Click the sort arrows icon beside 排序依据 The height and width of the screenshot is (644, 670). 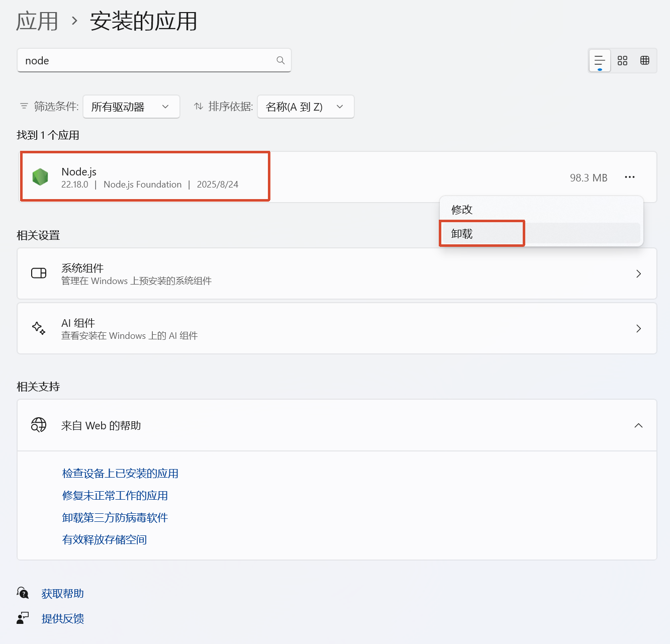click(x=199, y=106)
